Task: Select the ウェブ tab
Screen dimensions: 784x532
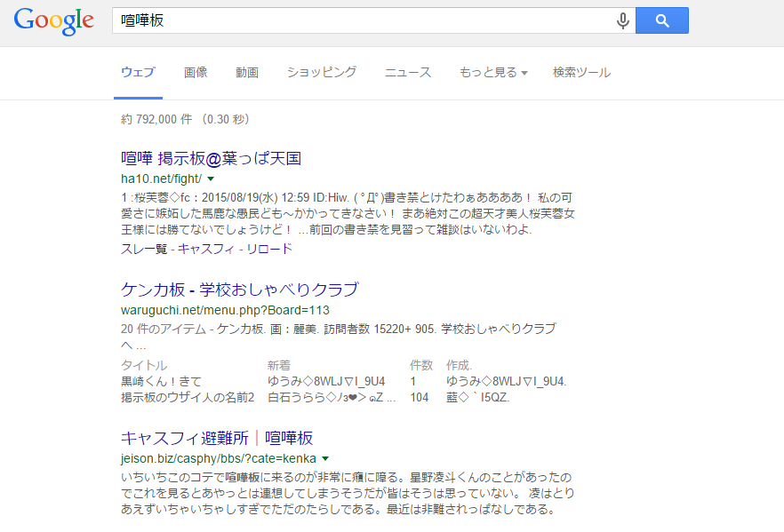Action: [138, 73]
